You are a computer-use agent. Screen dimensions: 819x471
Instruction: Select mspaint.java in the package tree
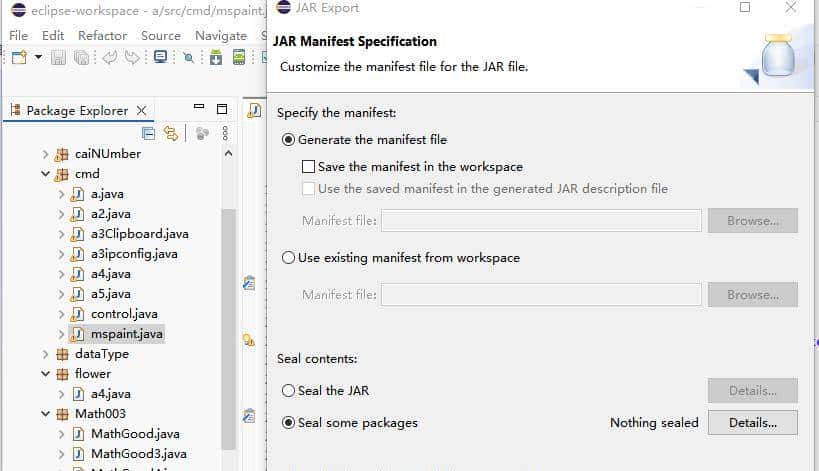(x=126, y=334)
